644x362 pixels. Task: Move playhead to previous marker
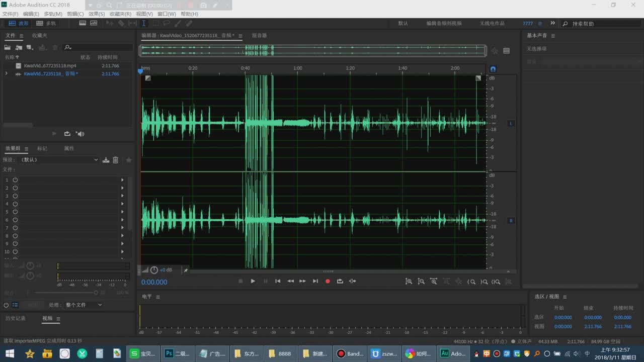point(278,281)
